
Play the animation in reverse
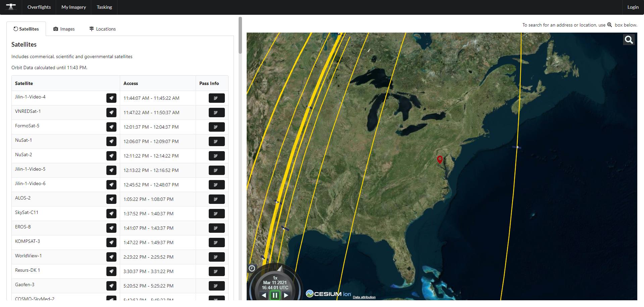(264, 295)
